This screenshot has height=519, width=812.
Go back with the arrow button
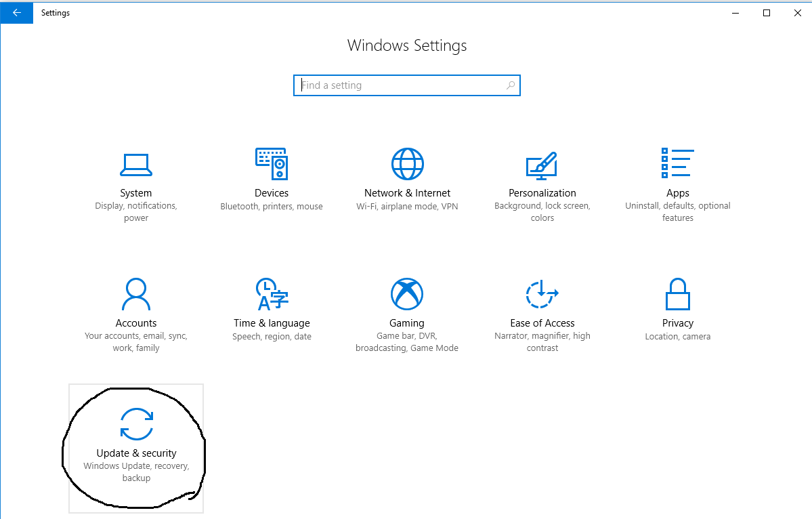(x=16, y=13)
